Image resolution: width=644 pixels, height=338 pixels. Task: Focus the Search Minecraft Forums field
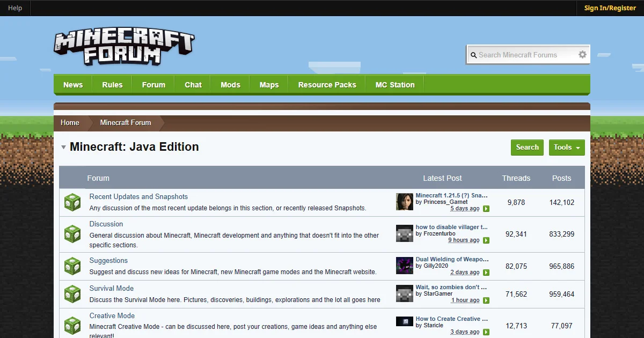click(x=527, y=55)
